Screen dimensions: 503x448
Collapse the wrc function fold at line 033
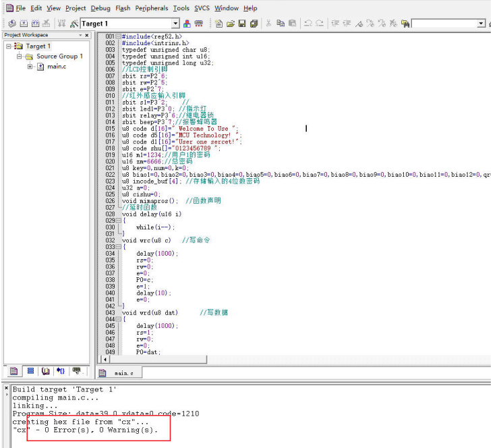pyautogui.click(x=118, y=247)
